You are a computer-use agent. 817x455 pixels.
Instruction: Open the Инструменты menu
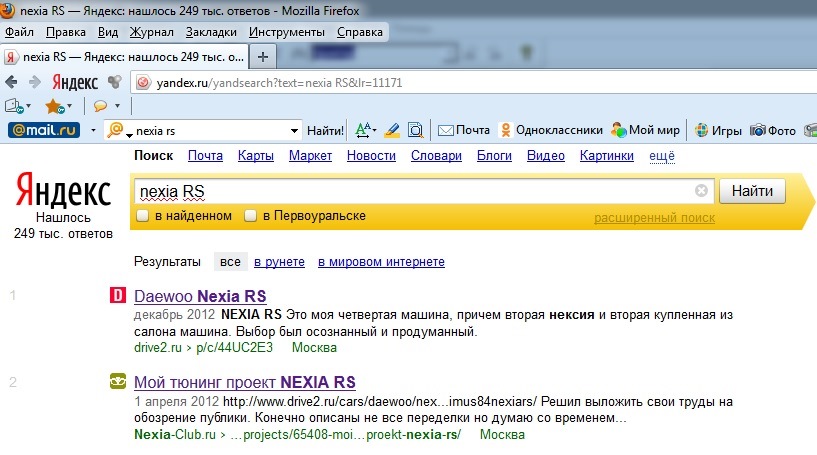pyautogui.click(x=287, y=32)
